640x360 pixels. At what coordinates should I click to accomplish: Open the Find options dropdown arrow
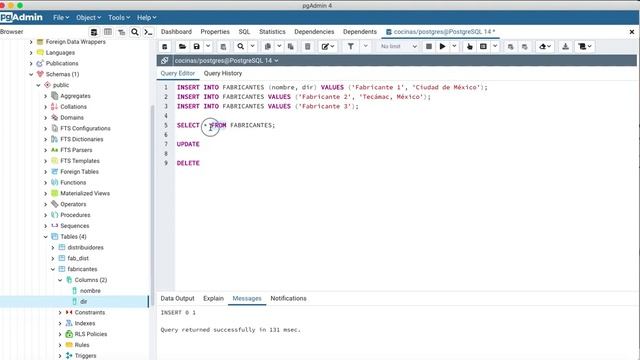pos(252,46)
